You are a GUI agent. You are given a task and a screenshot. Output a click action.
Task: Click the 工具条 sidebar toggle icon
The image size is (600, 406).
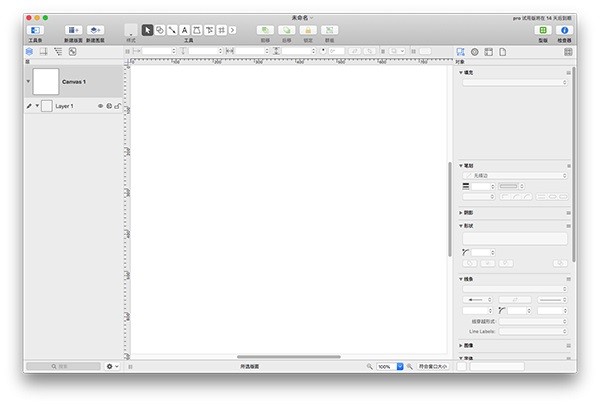[35, 31]
